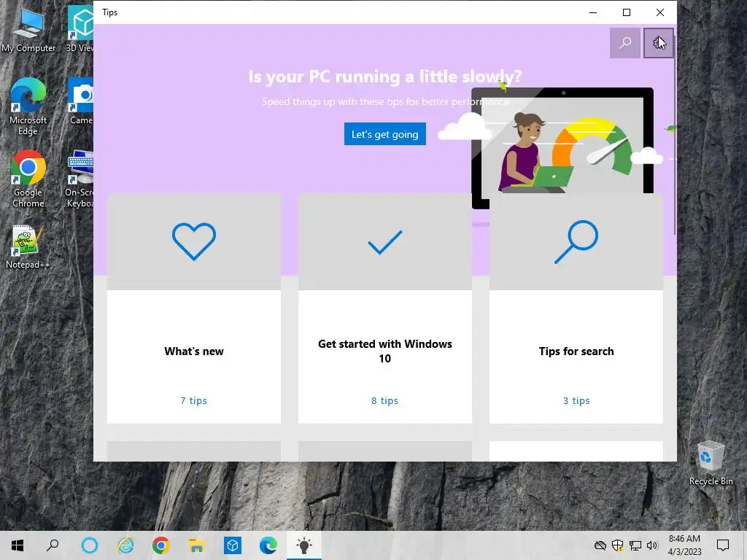Click the 7 tips link
Viewport: 747px width, 560px height.
tap(194, 400)
